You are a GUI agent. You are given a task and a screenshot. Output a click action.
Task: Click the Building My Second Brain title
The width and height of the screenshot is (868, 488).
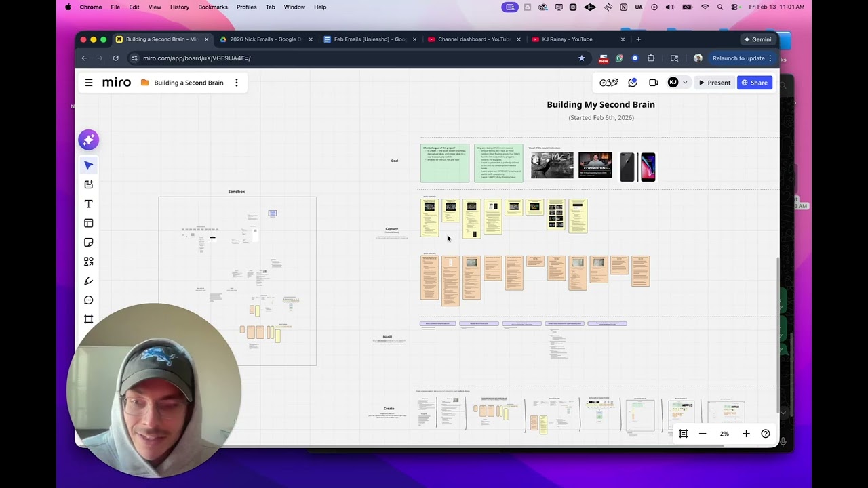601,104
